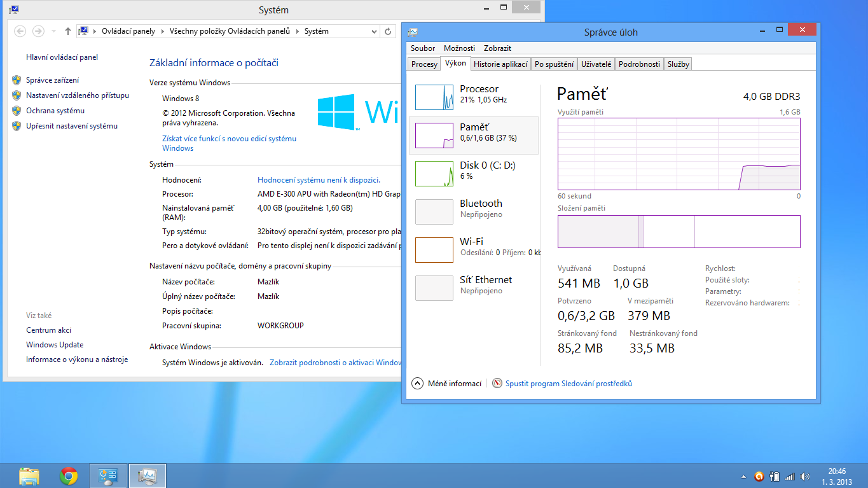Open the Soubor menu
Viewport: 868px width, 488px height.
[x=423, y=48]
